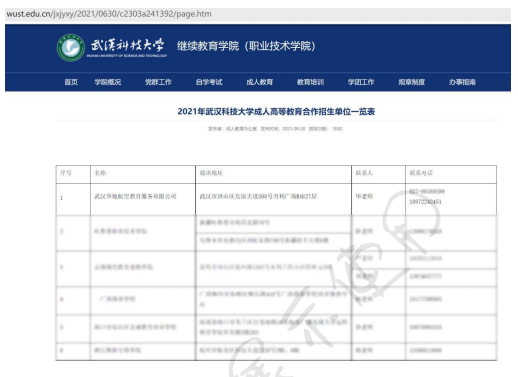Click the article title 2021年武汉科技大学成人高等教育合作招生单位一览表
Image resolution: width=518 pixels, height=377 pixels.
click(276, 111)
